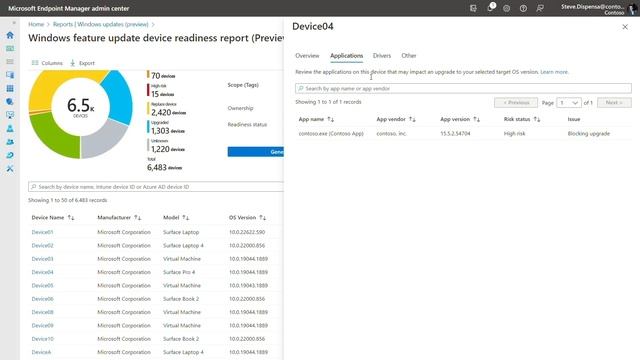This screenshot has height=360, width=640.
Task: Click the Columns toolbar button
Action: pos(47,63)
